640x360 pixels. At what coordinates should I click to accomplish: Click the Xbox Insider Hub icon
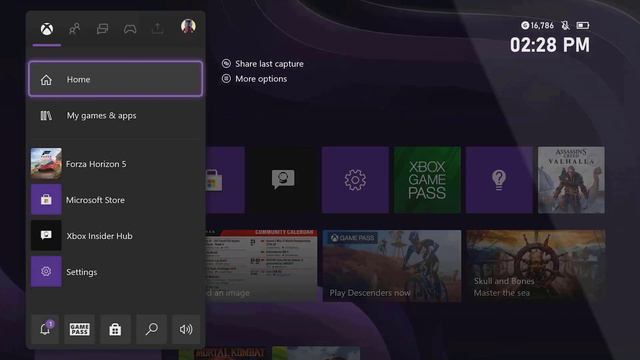(46, 236)
